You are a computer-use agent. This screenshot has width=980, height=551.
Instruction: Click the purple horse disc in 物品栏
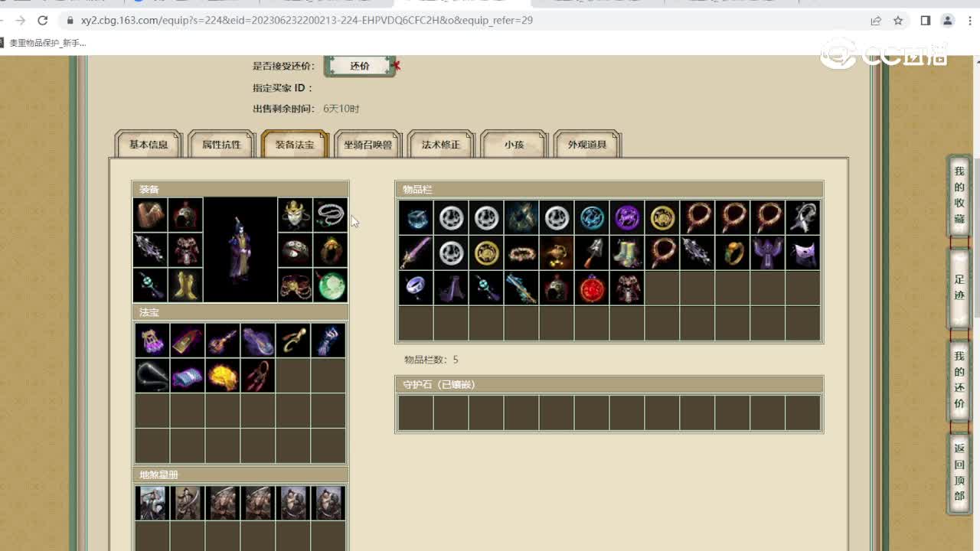point(627,218)
